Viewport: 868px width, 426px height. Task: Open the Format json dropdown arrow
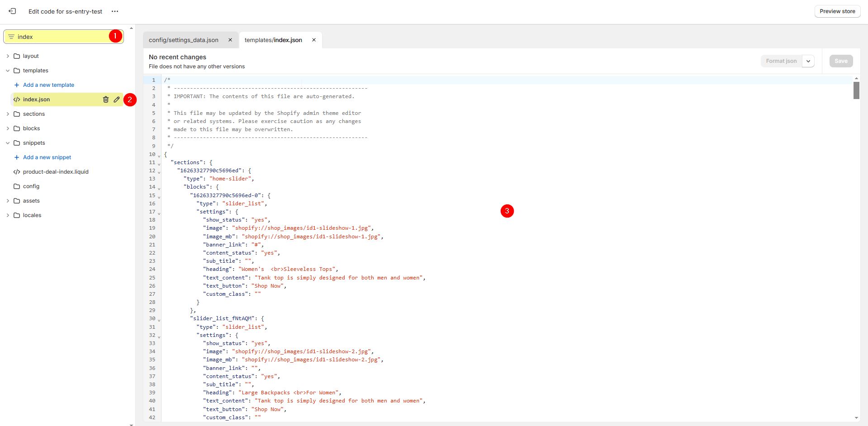(808, 61)
